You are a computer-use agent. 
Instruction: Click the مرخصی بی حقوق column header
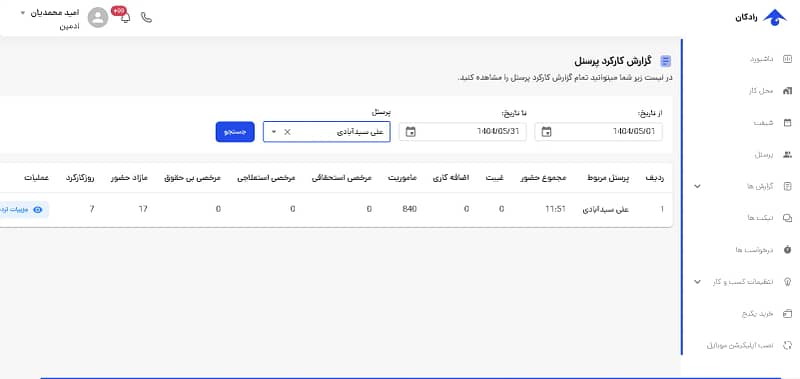coord(192,178)
